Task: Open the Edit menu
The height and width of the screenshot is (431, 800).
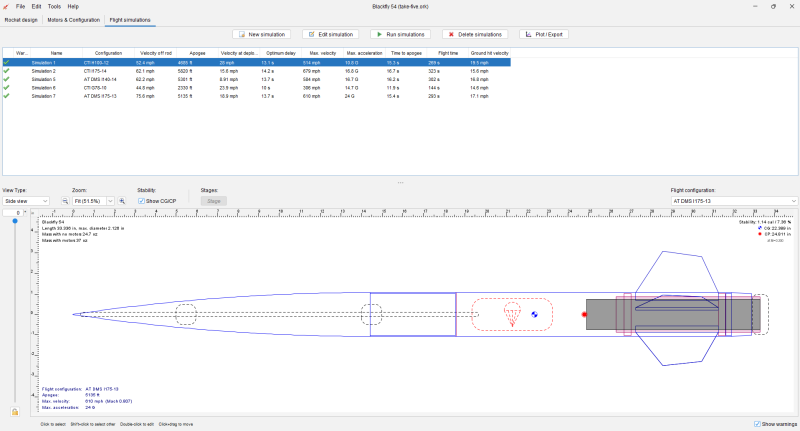Action: click(x=36, y=7)
